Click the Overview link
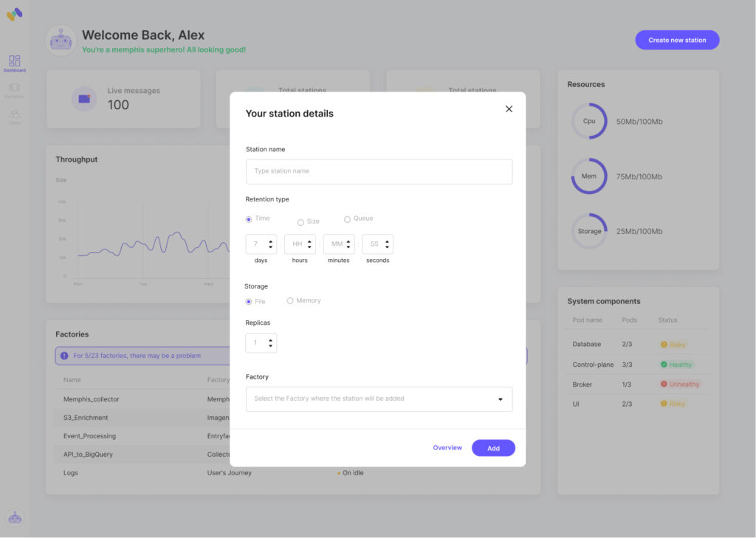The width and height of the screenshot is (756, 538). tap(447, 448)
